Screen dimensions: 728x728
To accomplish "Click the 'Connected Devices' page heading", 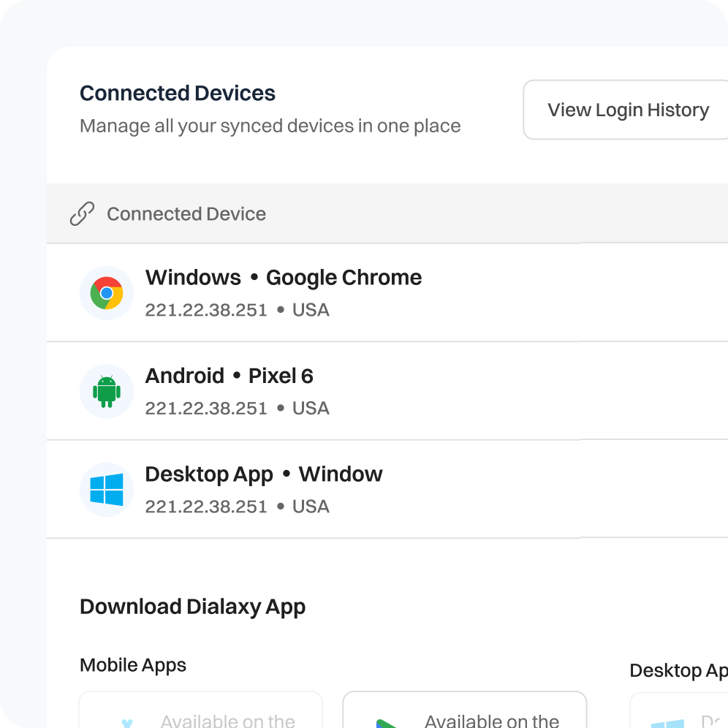I will tap(178, 94).
